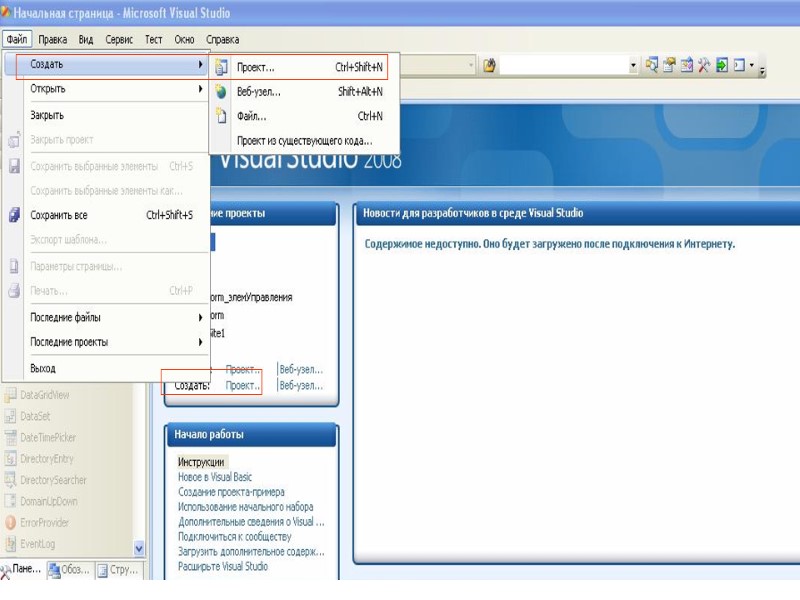Open the Создание проекта-примера link
Viewport: 800px width, 600px height.
(x=231, y=492)
